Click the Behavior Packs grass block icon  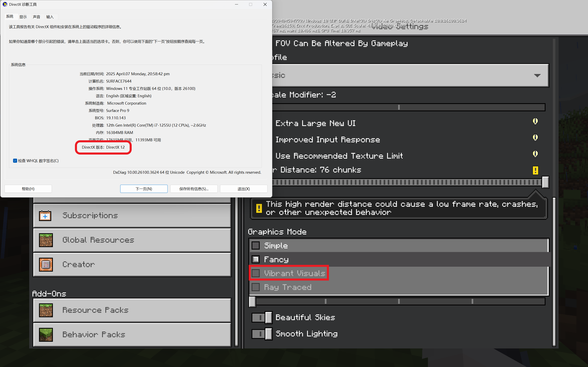[46, 334]
